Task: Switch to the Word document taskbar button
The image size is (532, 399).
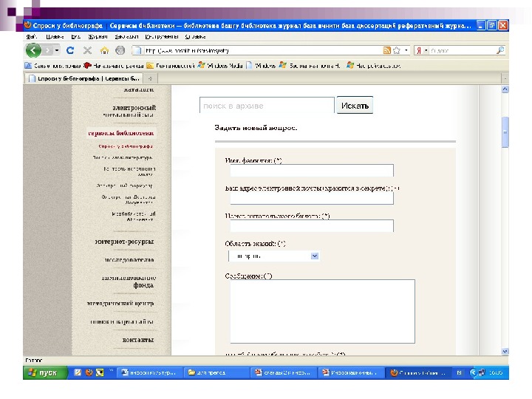Action: [x=149, y=372]
